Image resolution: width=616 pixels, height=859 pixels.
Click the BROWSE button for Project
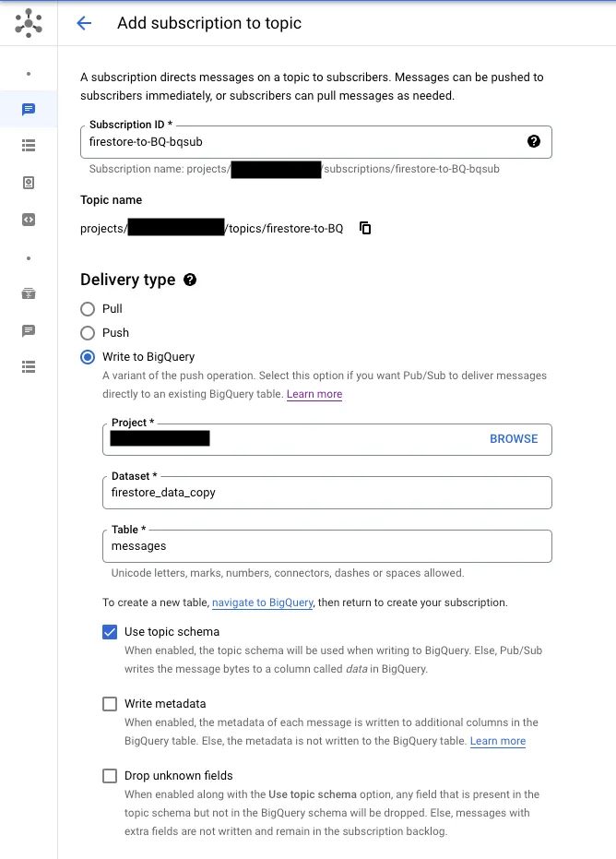pos(514,439)
